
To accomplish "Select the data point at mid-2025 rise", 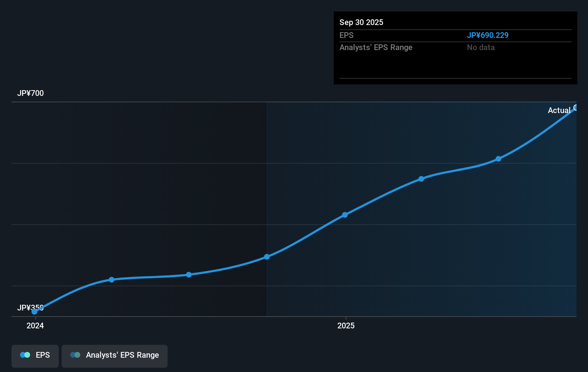I will click(344, 215).
